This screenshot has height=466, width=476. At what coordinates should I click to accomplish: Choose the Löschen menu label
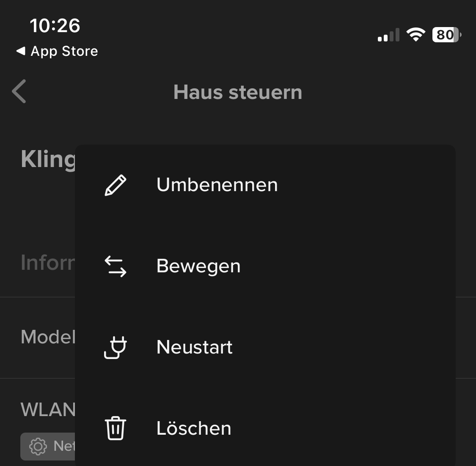tap(194, 428)
